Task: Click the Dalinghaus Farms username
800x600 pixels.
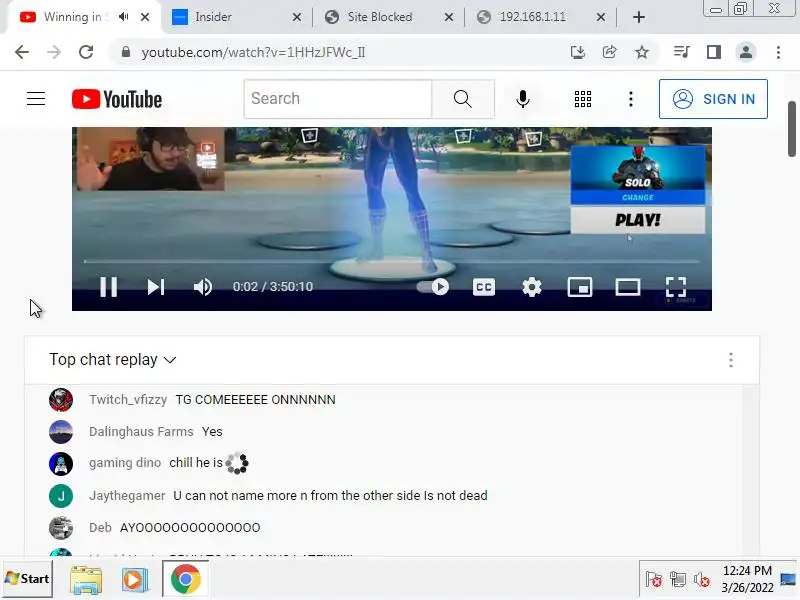Action: tap(141, 432)
